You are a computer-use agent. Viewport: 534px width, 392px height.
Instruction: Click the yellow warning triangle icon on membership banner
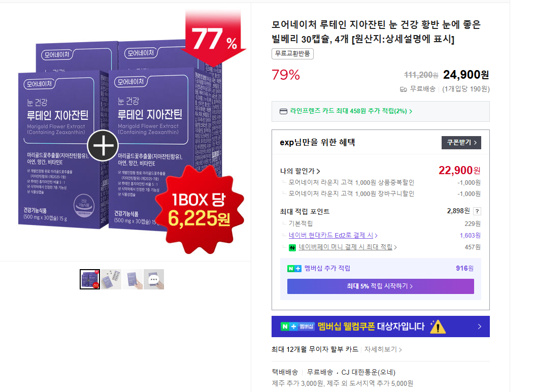pyautogui.click(x=438, y=326)
